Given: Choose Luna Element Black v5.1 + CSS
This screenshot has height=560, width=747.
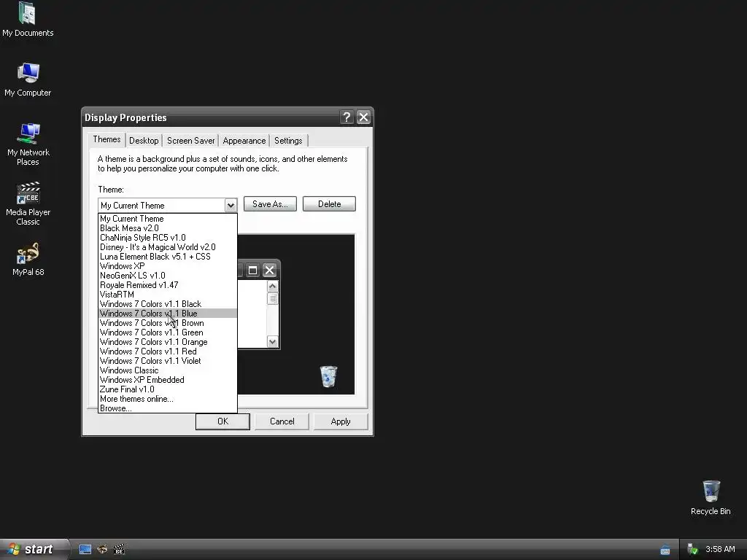Looking at the screenshot, I should point(168,257).
